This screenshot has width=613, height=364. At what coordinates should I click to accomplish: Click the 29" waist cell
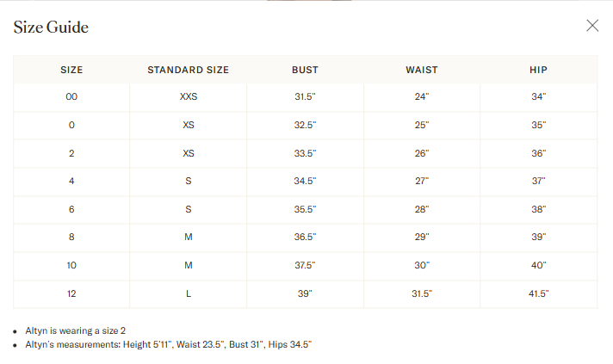click(422, 238)
